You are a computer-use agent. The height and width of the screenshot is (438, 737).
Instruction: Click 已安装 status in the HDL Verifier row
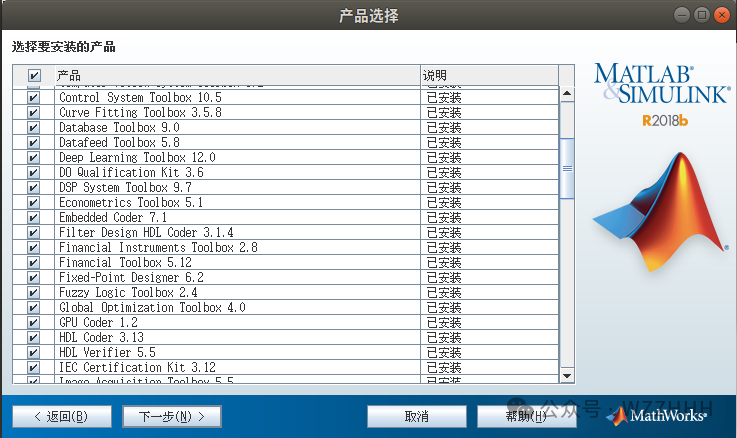click(x=444, y=353)
